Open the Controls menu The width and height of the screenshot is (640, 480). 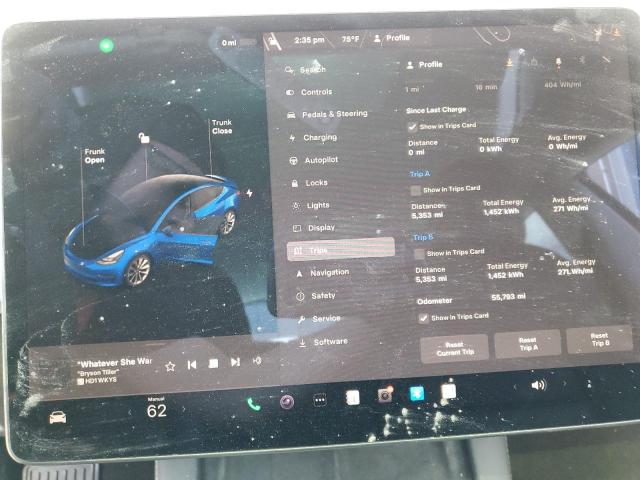[x=309, y=92]
